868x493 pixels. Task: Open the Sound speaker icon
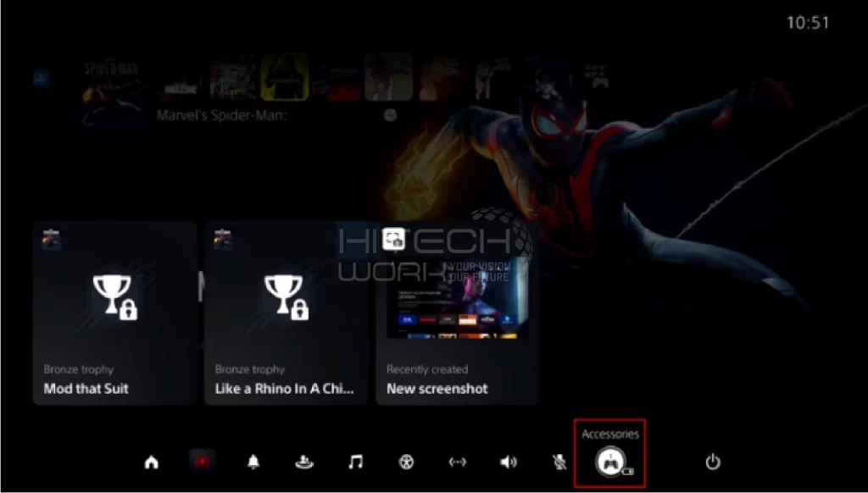[509, 462]
